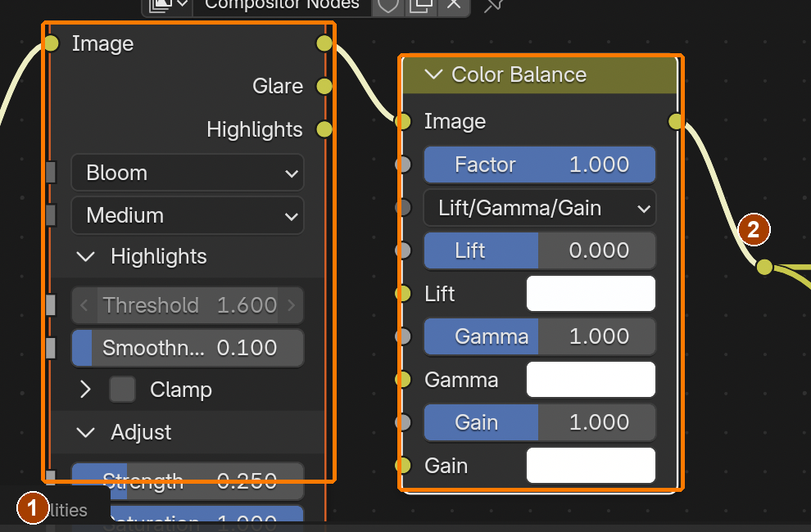Click the Factor input socket
The width and height of the screenshot is (811, 532).
coord(403,165)
